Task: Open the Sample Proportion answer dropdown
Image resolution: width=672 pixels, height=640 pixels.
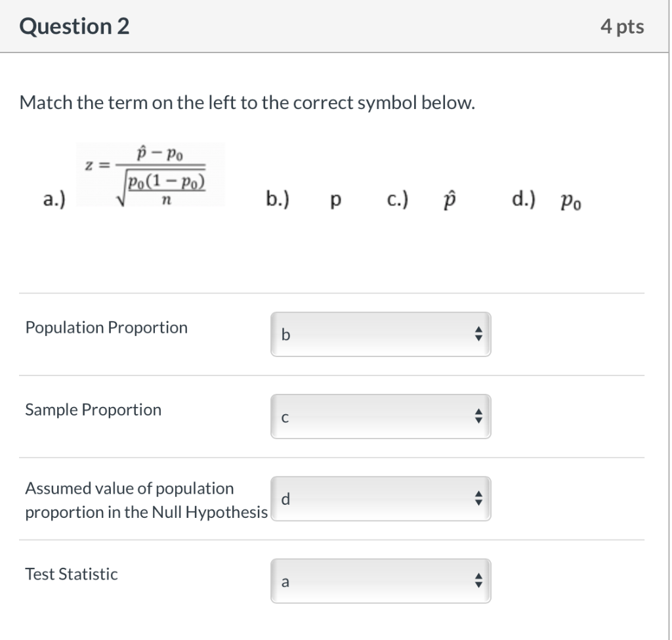Action: (x=380, y=416)
